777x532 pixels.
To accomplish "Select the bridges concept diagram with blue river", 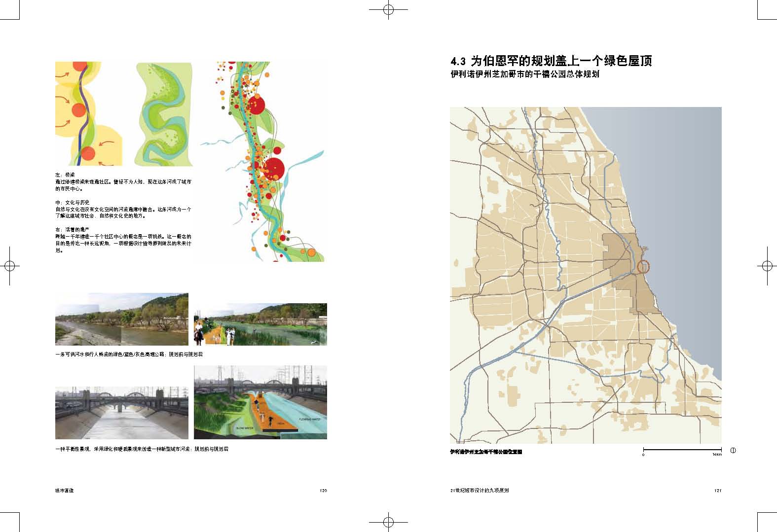I will 88,114.
